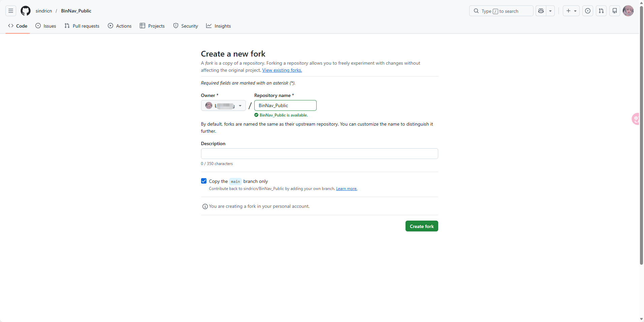
Task: Click the Create fork button
Action: (x=422, y=226)
